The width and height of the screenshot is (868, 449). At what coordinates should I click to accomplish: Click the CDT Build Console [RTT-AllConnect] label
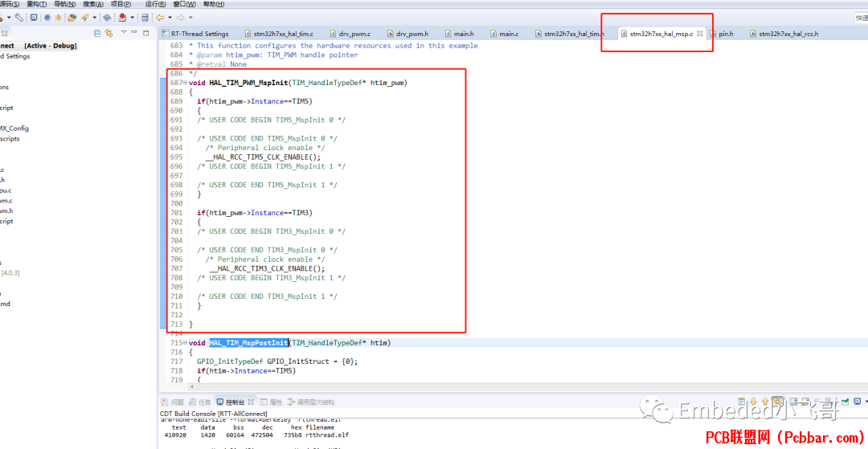click(213, 414)
